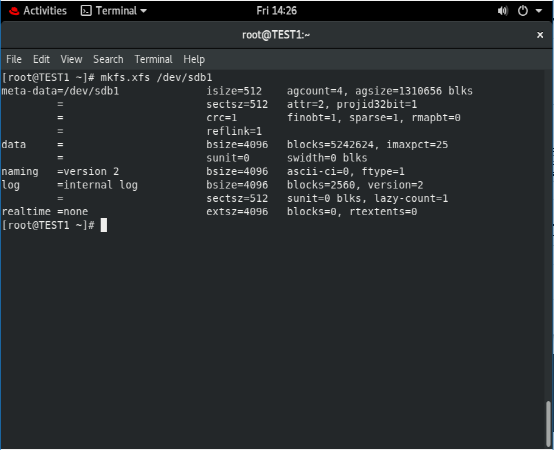Expand the Terminal application menu arrow
The image size is (554, 450).
pos(143,11)
